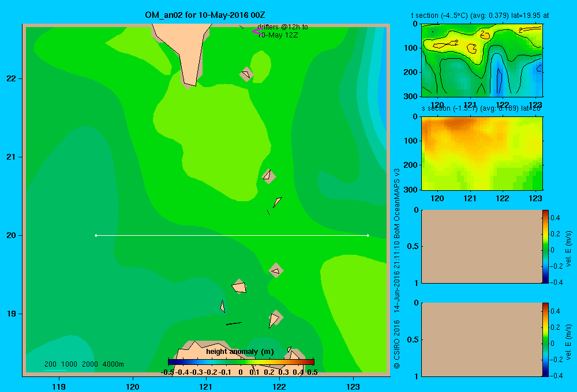Click the magenta drifter arrow marker
The height and width of the screenshot is (392, 577).
tap(257, 32)
